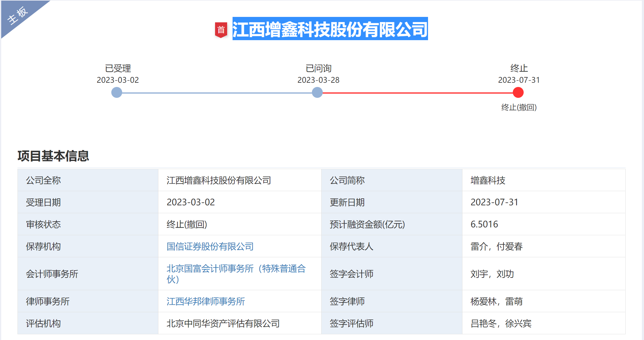Click the 会计师事务所 label cell
This screenshot has width=644, height=340.
pos(88,274)
